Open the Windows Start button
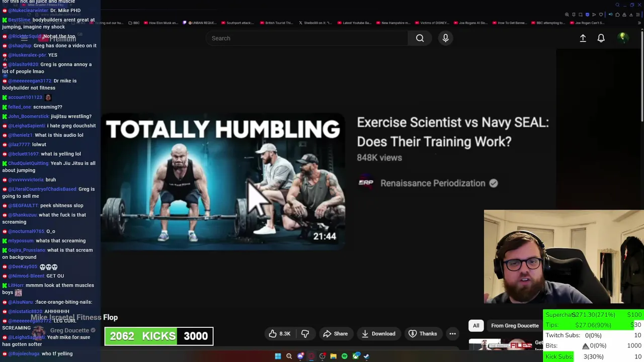Screen dimensions: 644x362 (278, 356)
